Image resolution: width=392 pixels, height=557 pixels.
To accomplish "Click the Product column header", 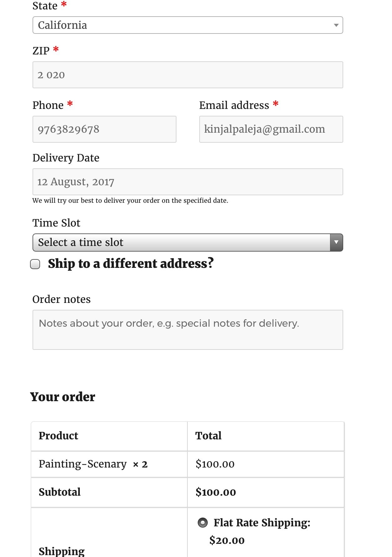I will point(59,436).
